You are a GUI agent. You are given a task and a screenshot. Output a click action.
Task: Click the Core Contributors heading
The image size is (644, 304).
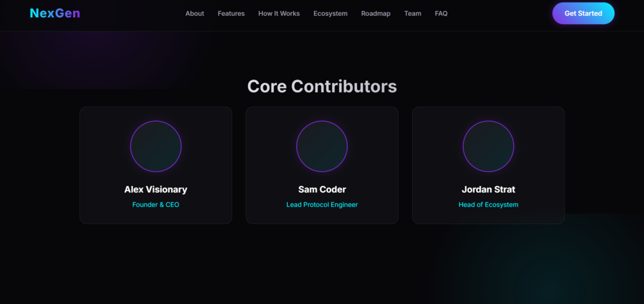322,87
